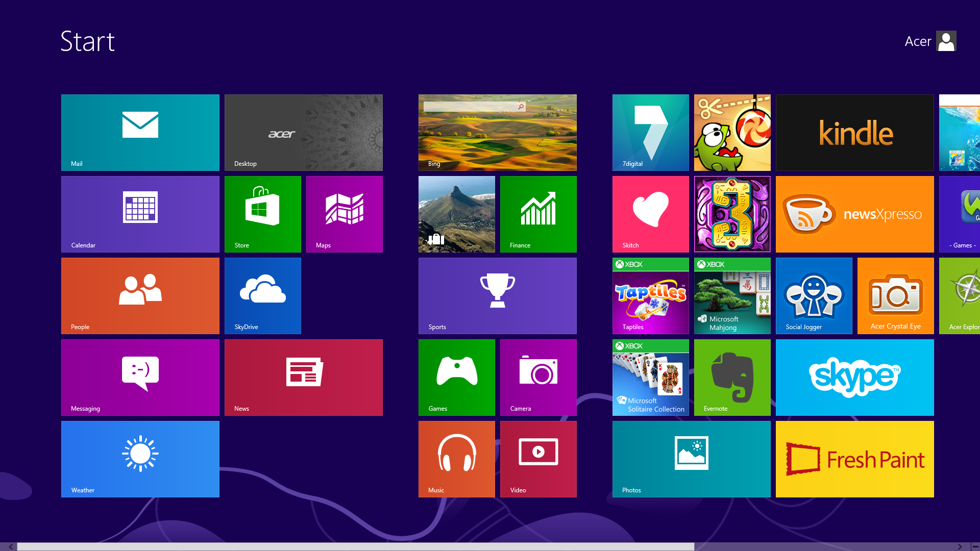This screenshot has width=980, height=551.
Task: Open the Acer Explorer compass tile
Action: pos(960,296)
